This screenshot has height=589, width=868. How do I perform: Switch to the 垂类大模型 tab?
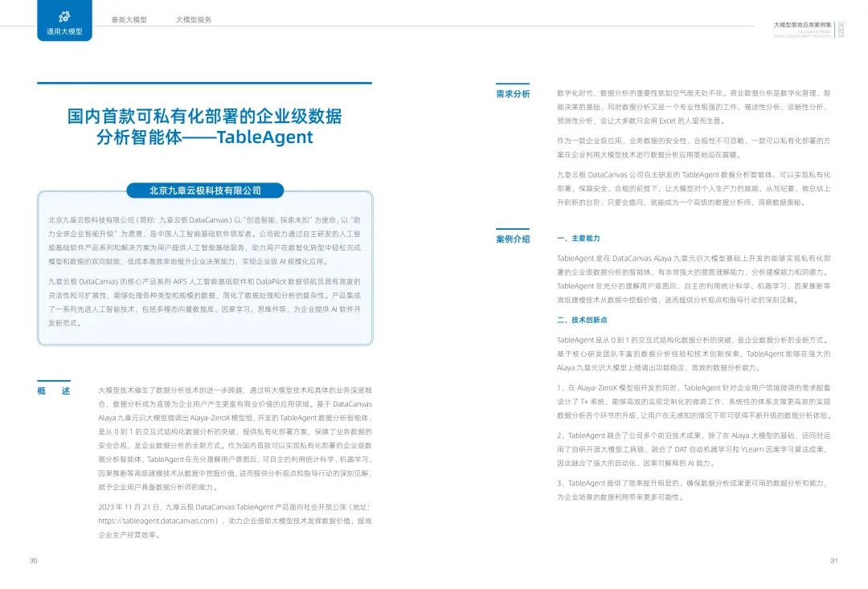click(x=129, y=20)
